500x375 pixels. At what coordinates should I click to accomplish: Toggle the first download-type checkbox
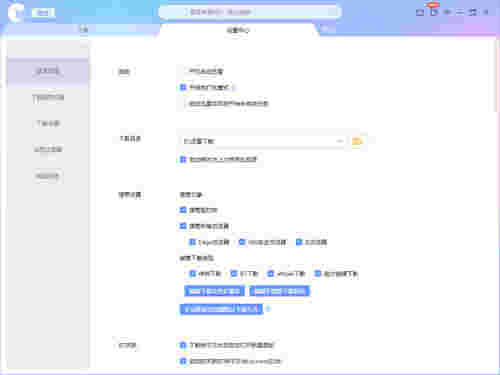tap(192, 274)
